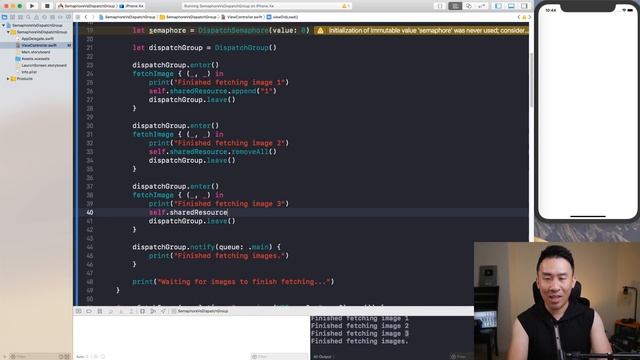Go forward in editor history

pos(93,17)
